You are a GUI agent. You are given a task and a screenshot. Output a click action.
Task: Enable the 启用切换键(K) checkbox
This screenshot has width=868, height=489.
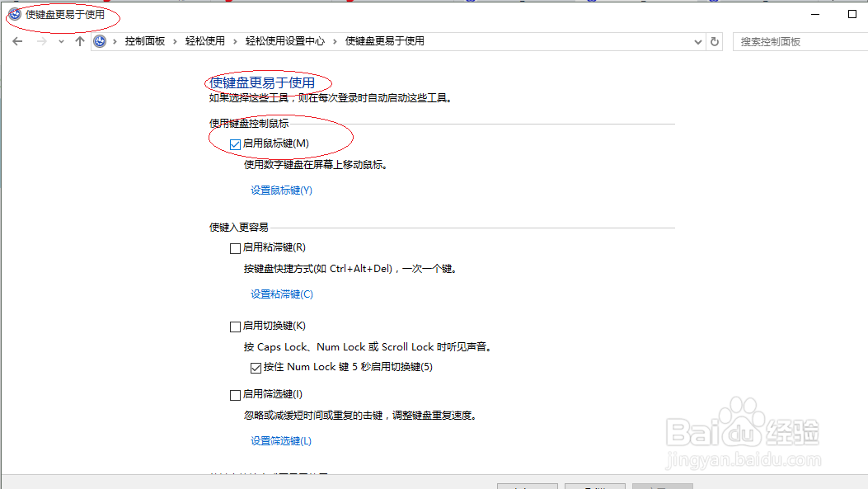[x=235, y=326]
